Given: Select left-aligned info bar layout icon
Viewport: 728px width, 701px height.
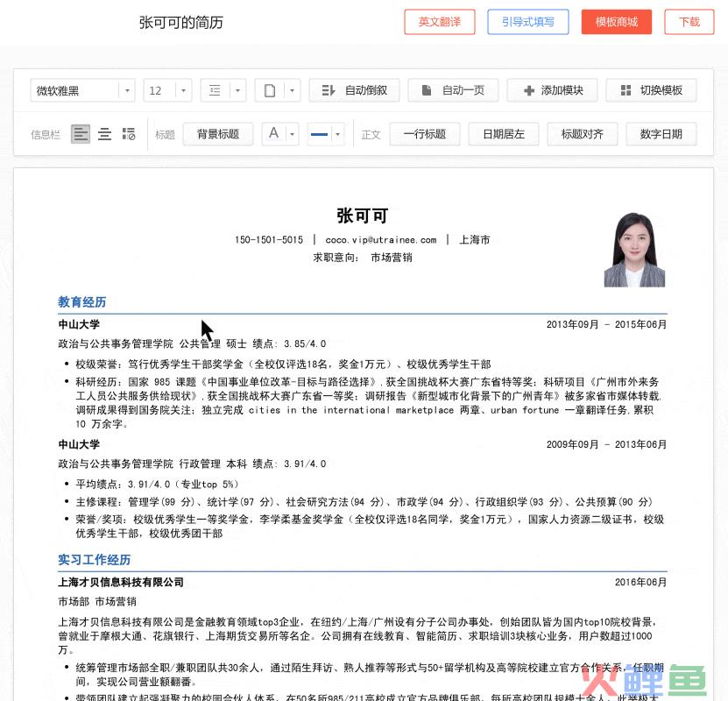Looking at the screenshot, I should 81,134.
